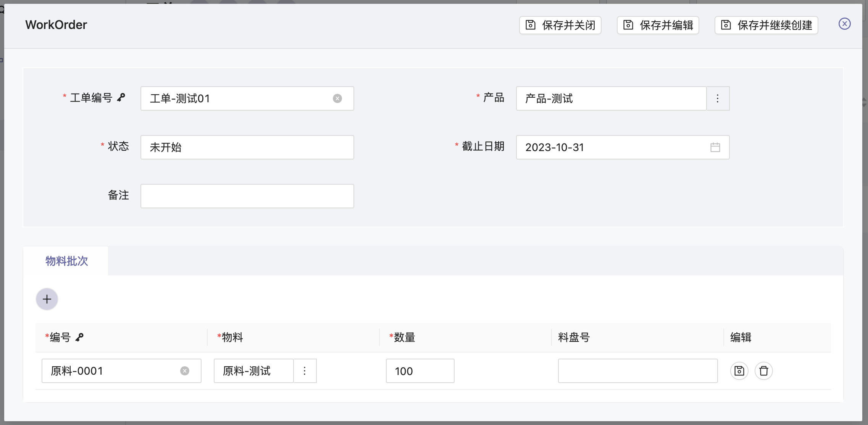868x425 pixels.
Task: Click into the 备注 input field
Action: coord(247,196)
